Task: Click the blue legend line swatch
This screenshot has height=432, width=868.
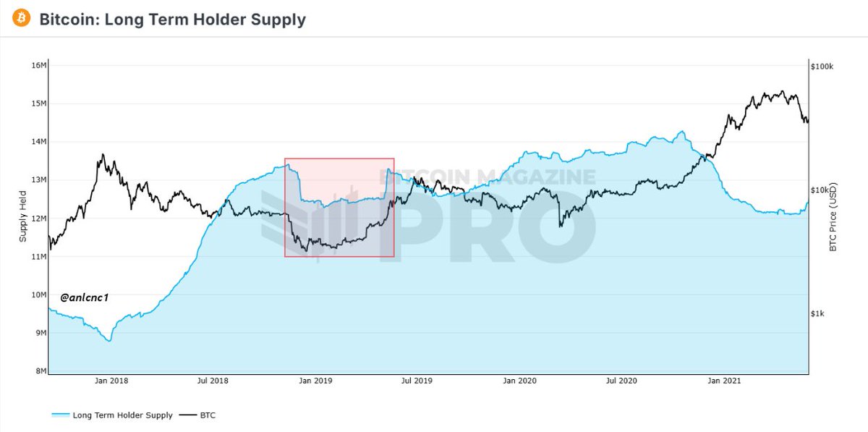Action: (x=61, y=415)
